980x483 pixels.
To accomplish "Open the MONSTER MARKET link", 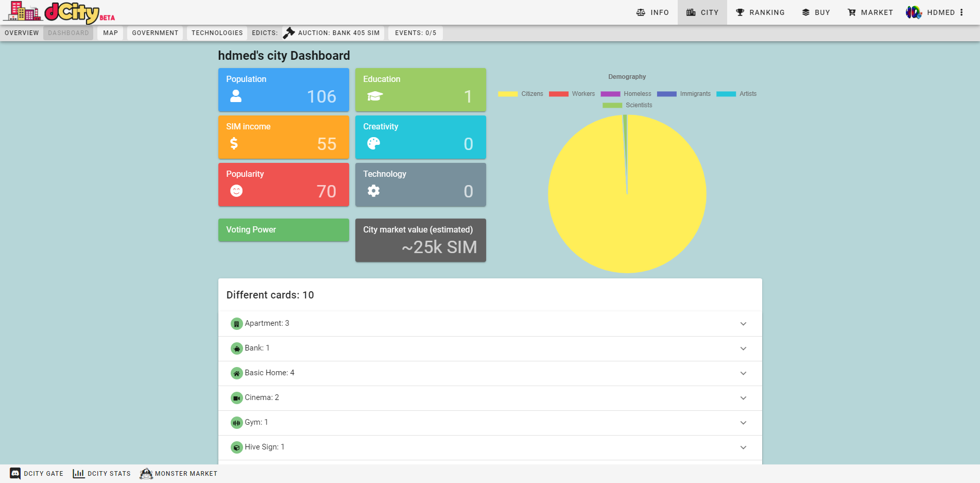I will pyautogui.click(x=179, y=473).
